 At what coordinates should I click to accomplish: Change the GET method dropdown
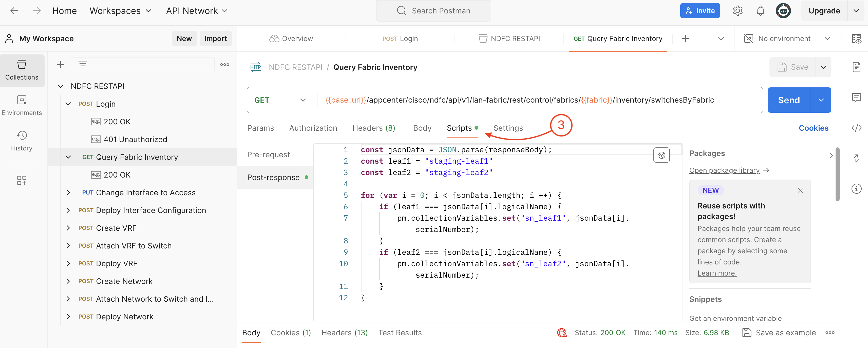click(x=280, y=100)
